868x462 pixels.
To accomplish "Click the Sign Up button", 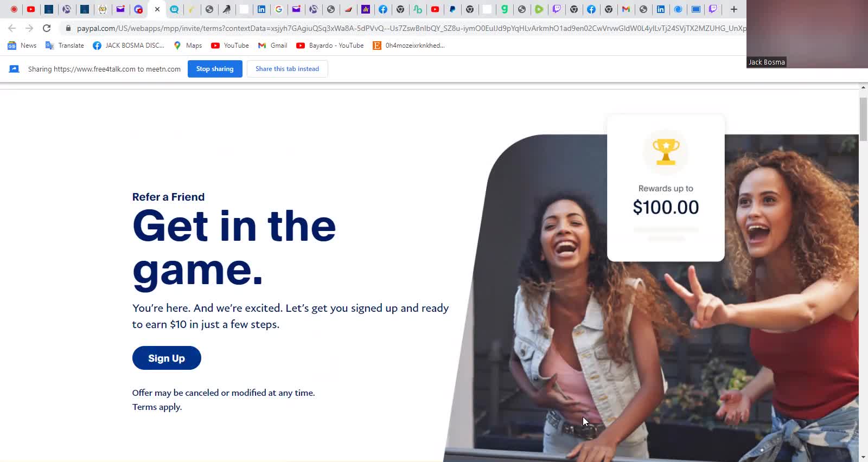I will coord(167,358).
